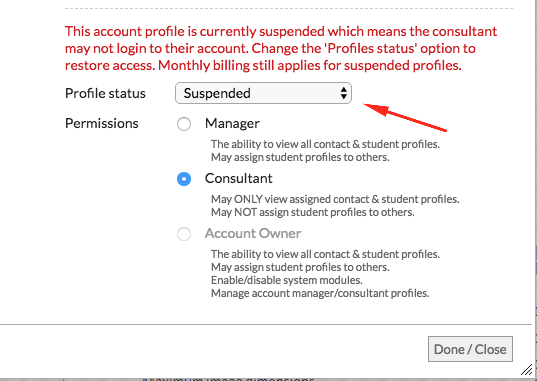Select the Account Owner radio button

pyautogui.click(x=184, y=234)
